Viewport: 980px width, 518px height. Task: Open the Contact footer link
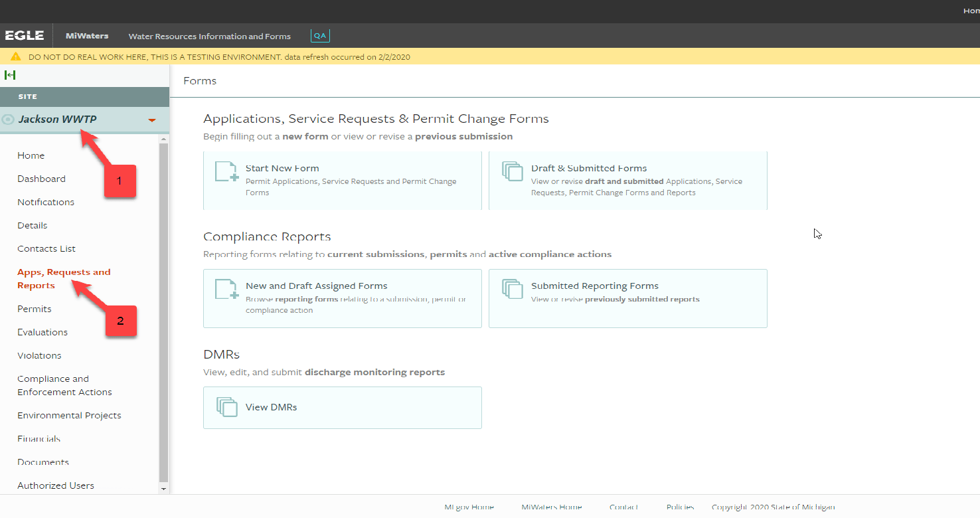tap(623, 507)
